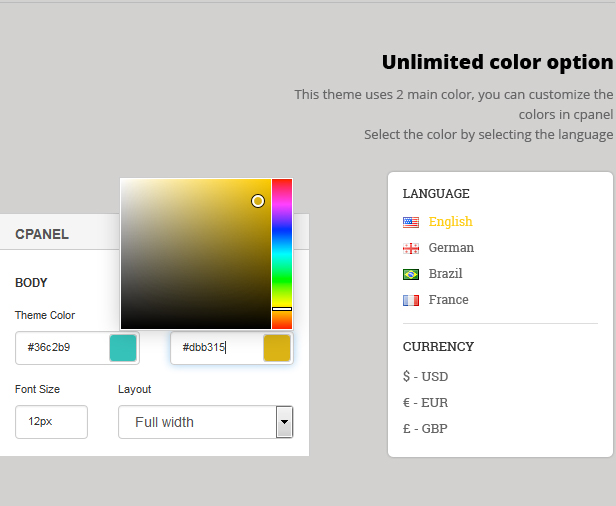Image resolution: width=616 pixels, height=506 pixels.
Task: Click the CPANEL header
Action: [x=42, y=235]
